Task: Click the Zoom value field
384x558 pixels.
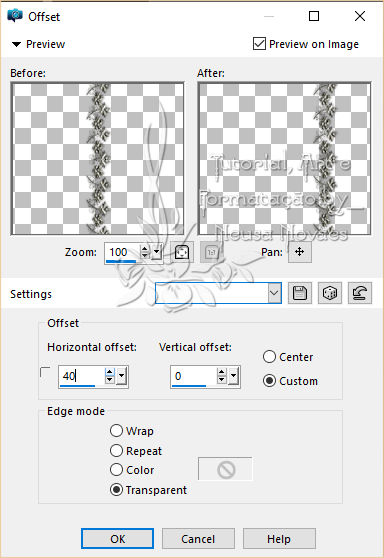Action: point(122,252)
